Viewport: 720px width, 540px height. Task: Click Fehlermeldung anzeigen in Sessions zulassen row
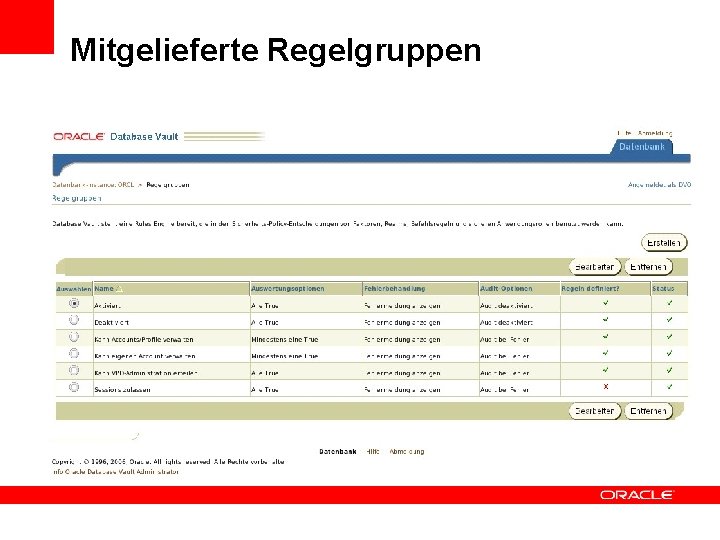click(x=402, y=390)
